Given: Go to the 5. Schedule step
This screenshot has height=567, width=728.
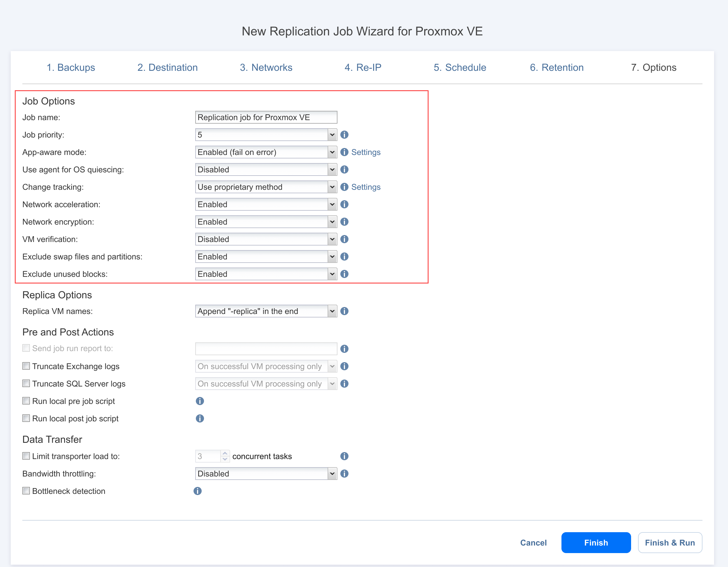Looking at the screenshot, I should pos(460,67).
